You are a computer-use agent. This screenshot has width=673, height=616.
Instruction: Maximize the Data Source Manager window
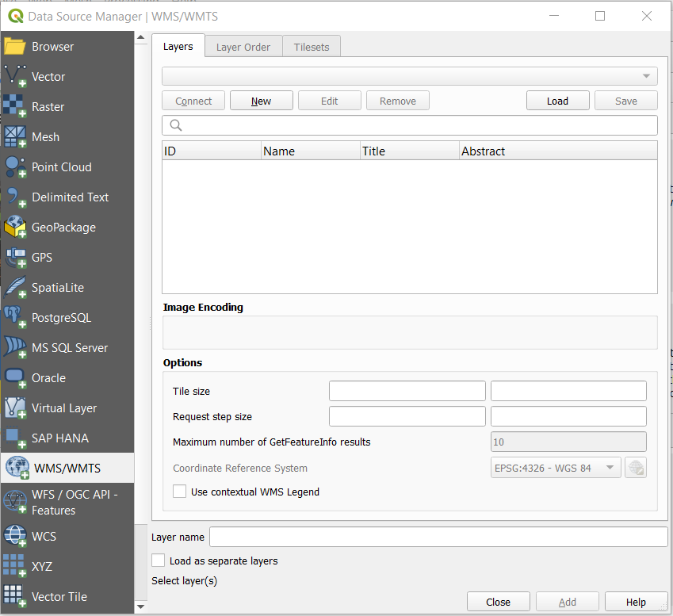point(600,16)
